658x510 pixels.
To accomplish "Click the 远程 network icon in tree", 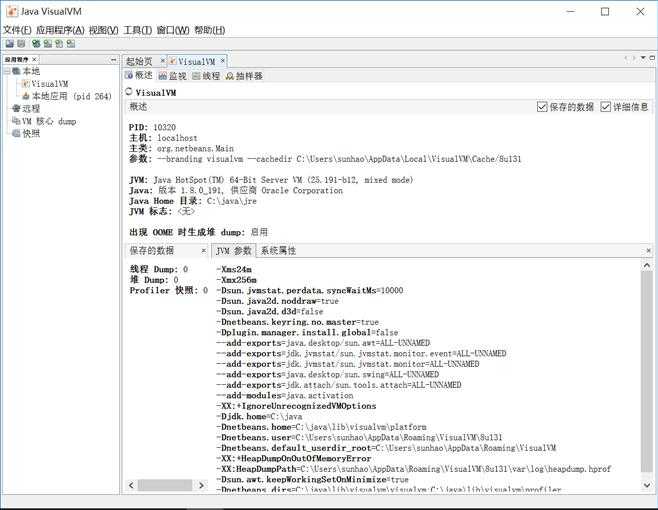I will coord(16,108).
